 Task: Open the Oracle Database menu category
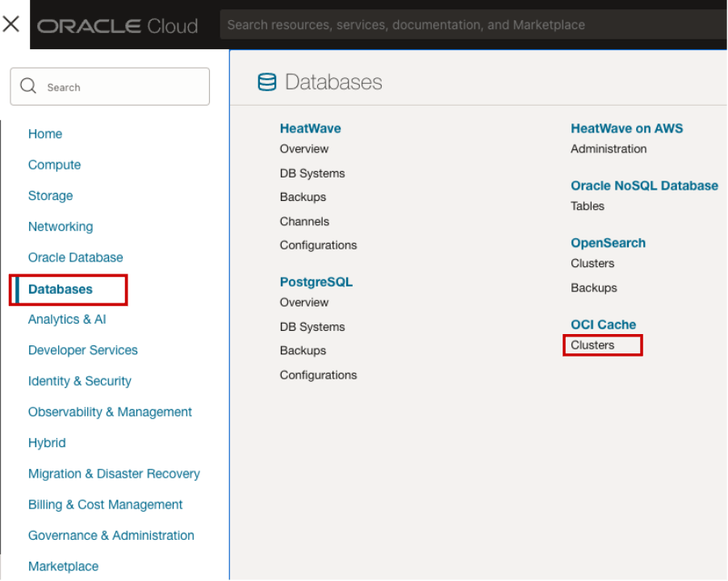click(75, 257)
